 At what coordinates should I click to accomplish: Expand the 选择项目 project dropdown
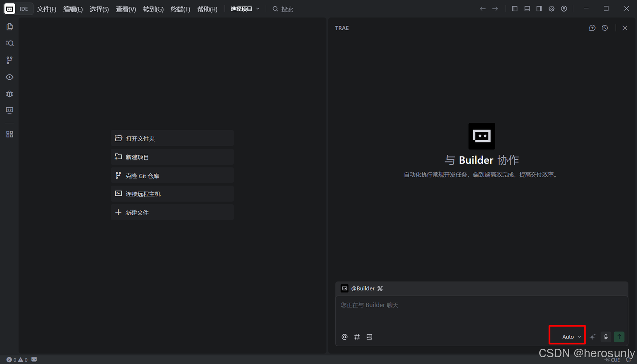(245, 9)
